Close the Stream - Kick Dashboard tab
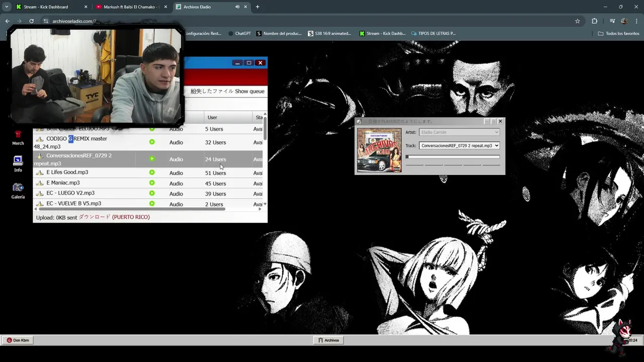The width and height of the screenshot is (644, 362). [86, 7]
